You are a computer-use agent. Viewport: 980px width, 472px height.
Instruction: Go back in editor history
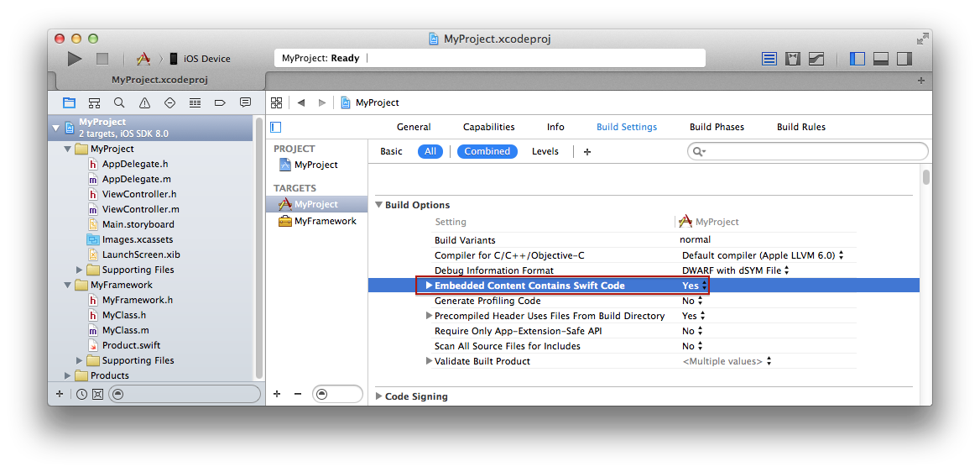pos(301,102)
